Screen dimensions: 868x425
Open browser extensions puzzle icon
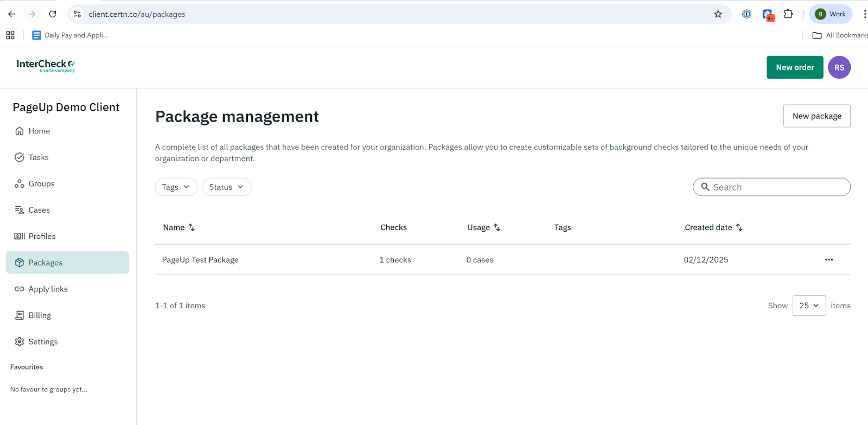point(788,14)
